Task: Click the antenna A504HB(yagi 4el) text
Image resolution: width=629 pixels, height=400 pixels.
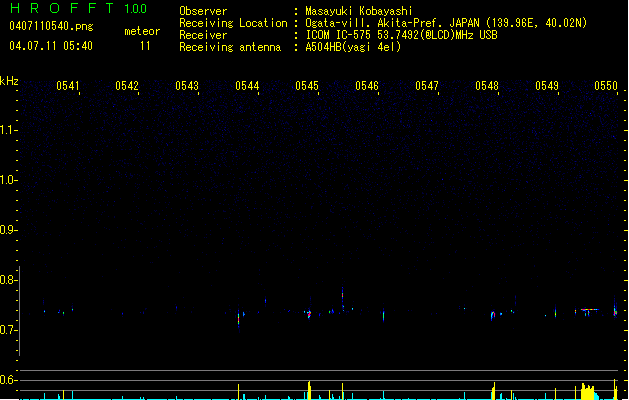Action: tap(353, 47)
